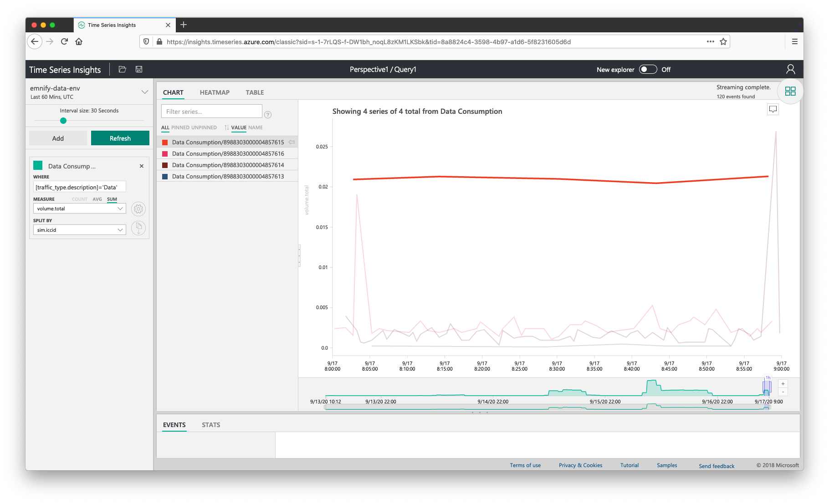Click the green Data Consumption color swatch

pyautogui.click(x=38, y=165)
